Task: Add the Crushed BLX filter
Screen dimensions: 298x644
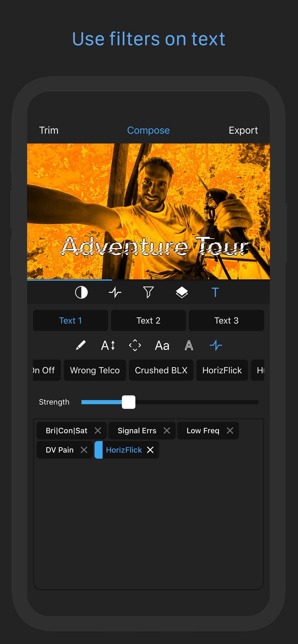Action: [x=161, y=370]
